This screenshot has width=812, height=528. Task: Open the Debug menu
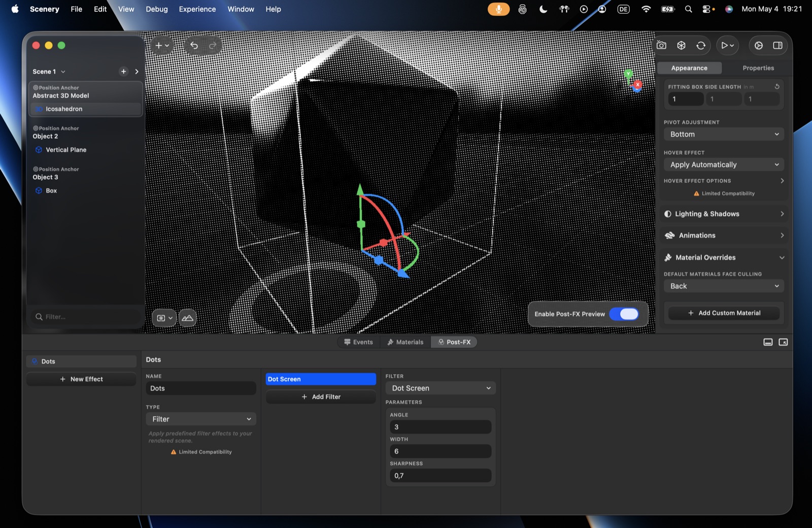pos(156,9)
